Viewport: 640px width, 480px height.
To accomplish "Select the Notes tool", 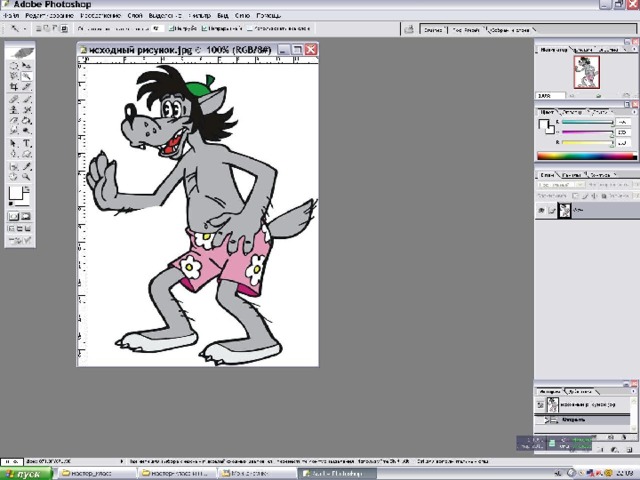I will pyautogui.click(x=13, y=167).
